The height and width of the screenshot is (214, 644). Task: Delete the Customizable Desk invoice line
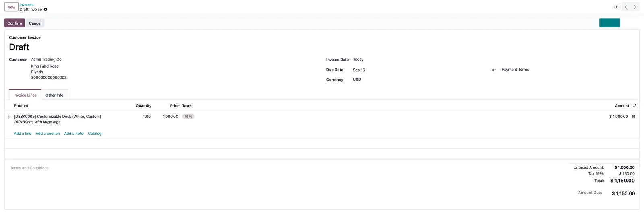633,117
